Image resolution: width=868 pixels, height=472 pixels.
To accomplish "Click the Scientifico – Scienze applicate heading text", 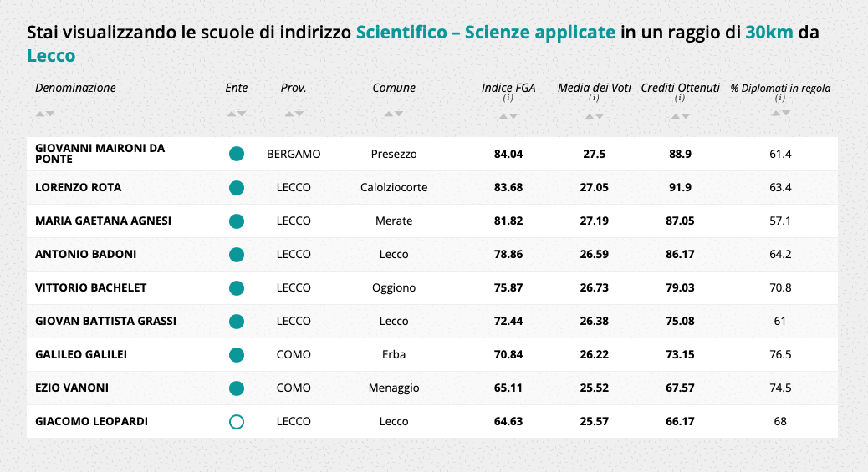I will click(x=485, y=33).
